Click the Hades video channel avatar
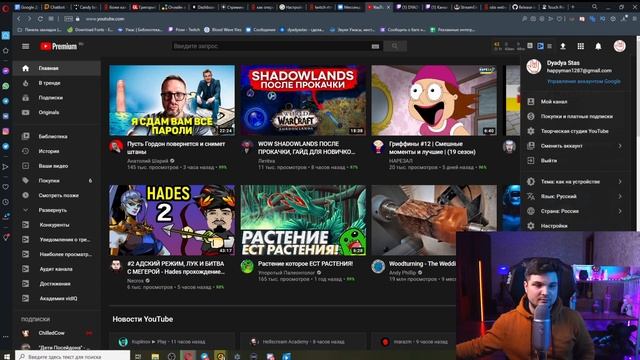Screen dimensions: 640x360 pos(116,266)
